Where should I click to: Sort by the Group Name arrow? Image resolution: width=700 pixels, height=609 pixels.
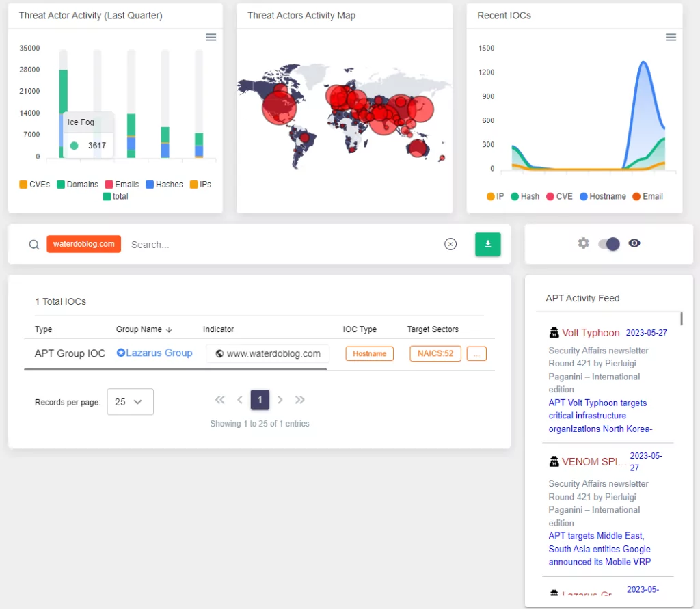coord(169,329)
